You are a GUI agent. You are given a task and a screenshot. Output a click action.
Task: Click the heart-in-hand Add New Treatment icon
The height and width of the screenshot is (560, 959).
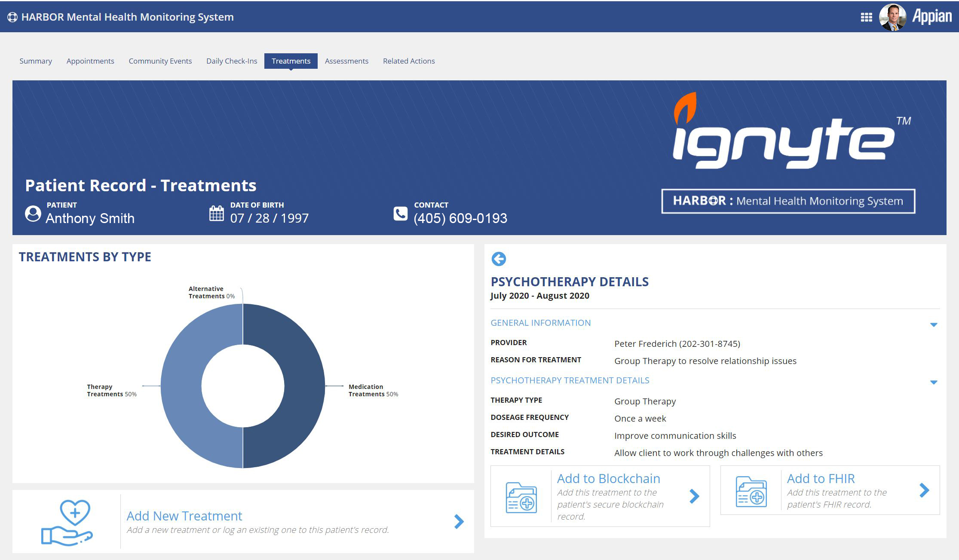coord(67,522)
